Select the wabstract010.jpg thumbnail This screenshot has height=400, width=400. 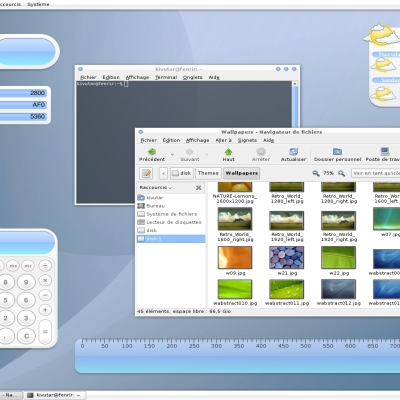click(x=235, y=289)
